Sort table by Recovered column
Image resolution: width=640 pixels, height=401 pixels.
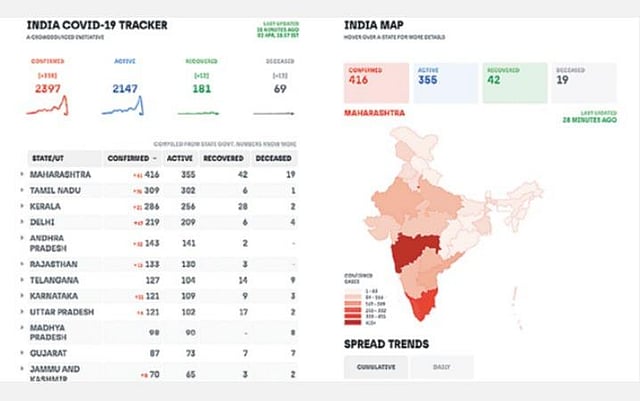coord(224,158)
